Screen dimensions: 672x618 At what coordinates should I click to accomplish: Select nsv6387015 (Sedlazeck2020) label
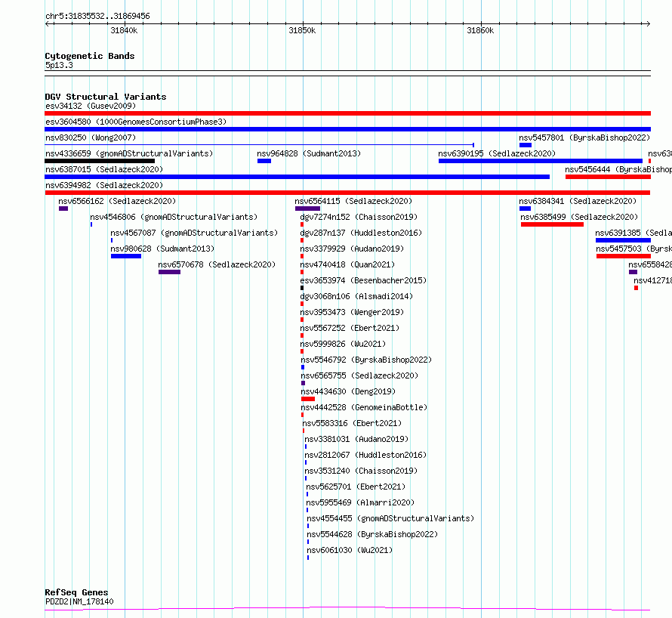(x=104, y=169)
